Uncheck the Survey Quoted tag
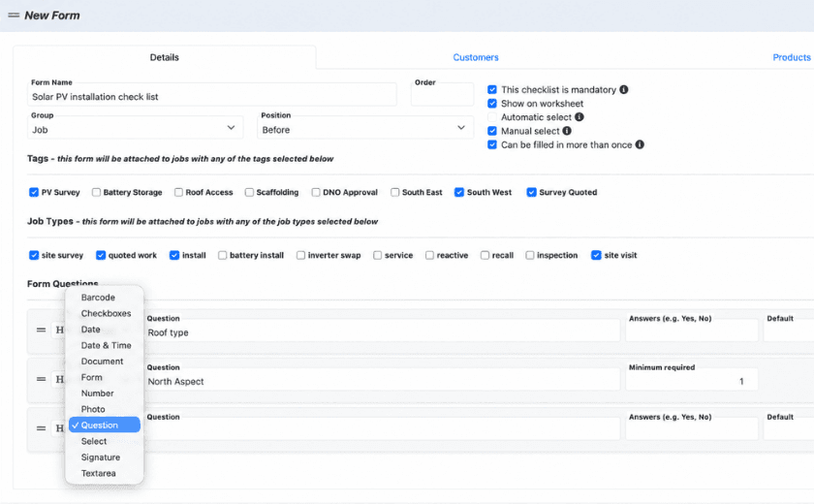 [x=531, y=192]
